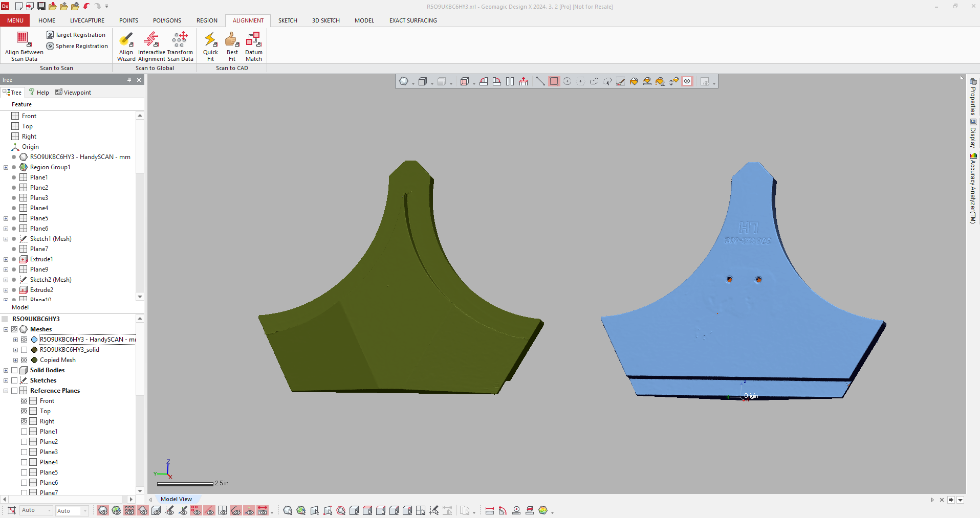The height and width of the screenshot is (518, 980).
Task: Switch to the SKETCH ribbon tab
Action: pyautogui.click(x=288, y=20)
